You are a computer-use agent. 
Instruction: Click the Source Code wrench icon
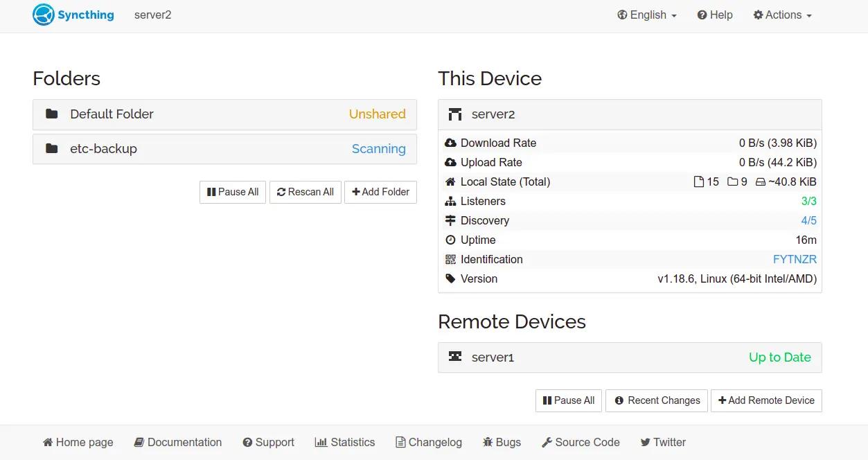547,442
